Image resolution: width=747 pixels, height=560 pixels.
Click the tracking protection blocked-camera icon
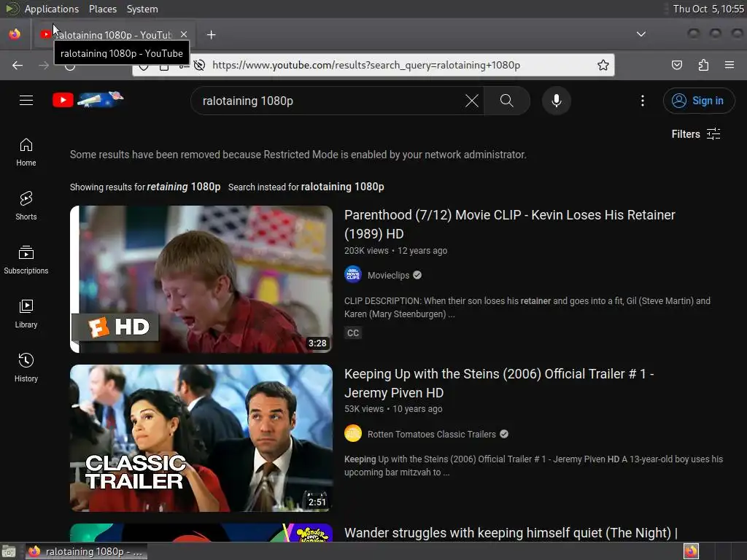click(200, 65)
